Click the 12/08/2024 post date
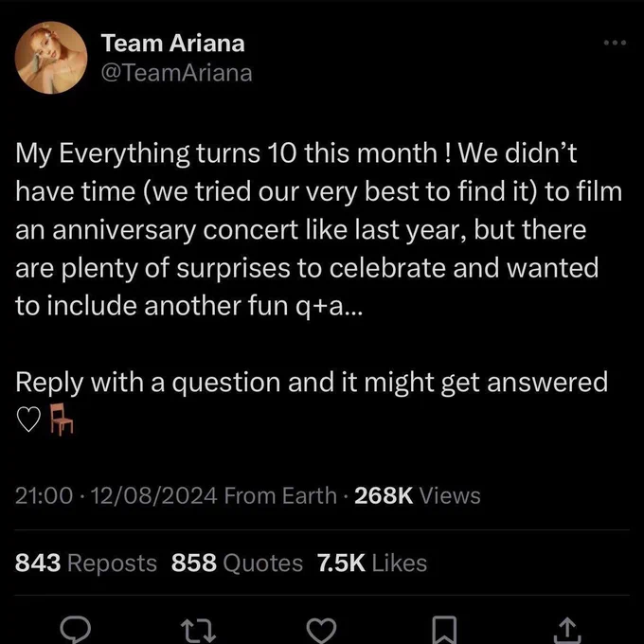Viewport: 644px width, 644px height. 154,495
